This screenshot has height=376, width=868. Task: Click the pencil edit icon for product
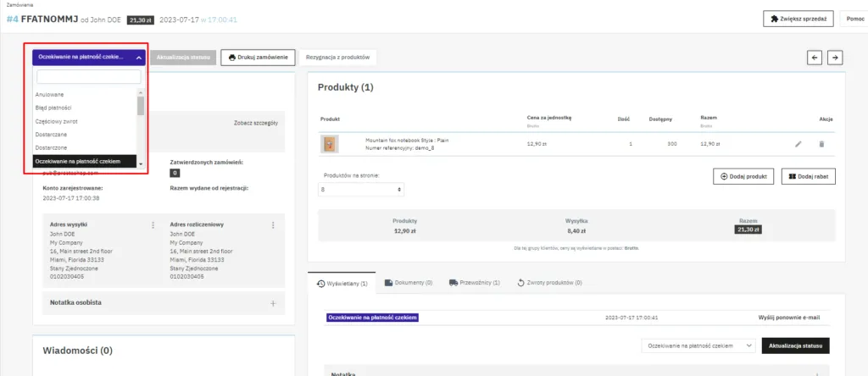click(x=798, y=144)
